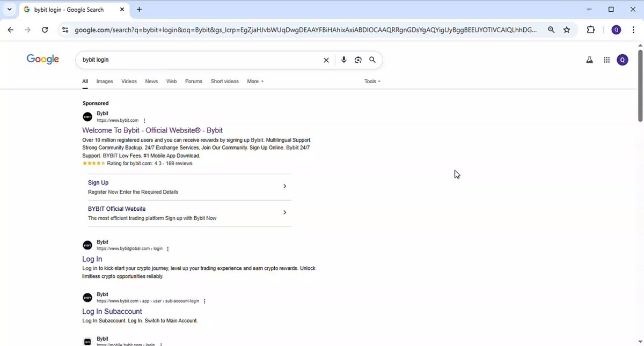Open options dots for sub-account-login result
The width and height of the screenshot is (644, 346).
[204, 301]
